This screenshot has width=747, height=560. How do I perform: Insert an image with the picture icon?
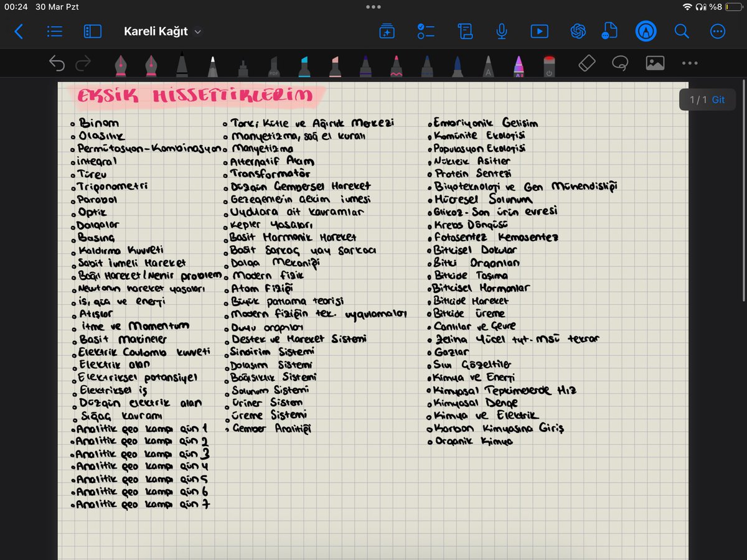coord(655,63)
